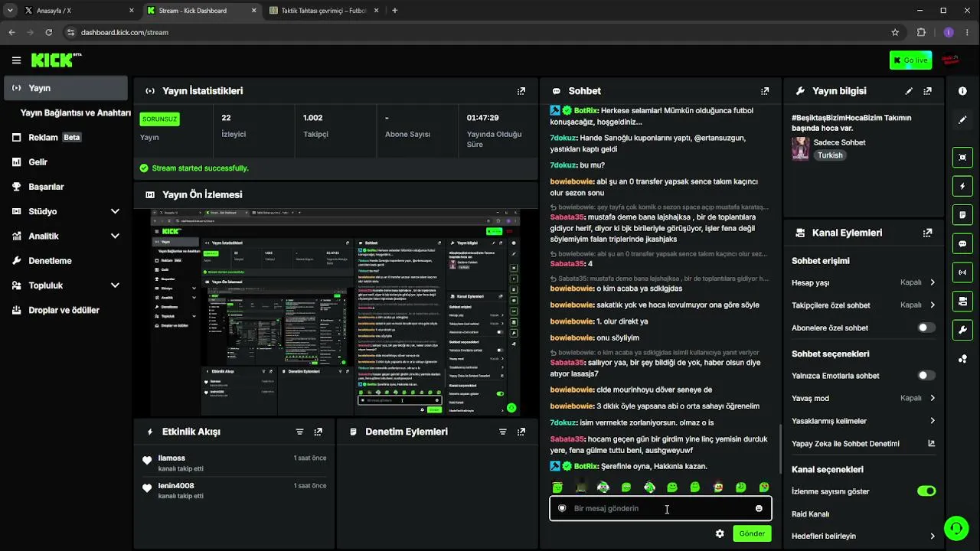
Task: Open Yasaklanmış kelimeler chevron
Action: click(x=933, y=421)
